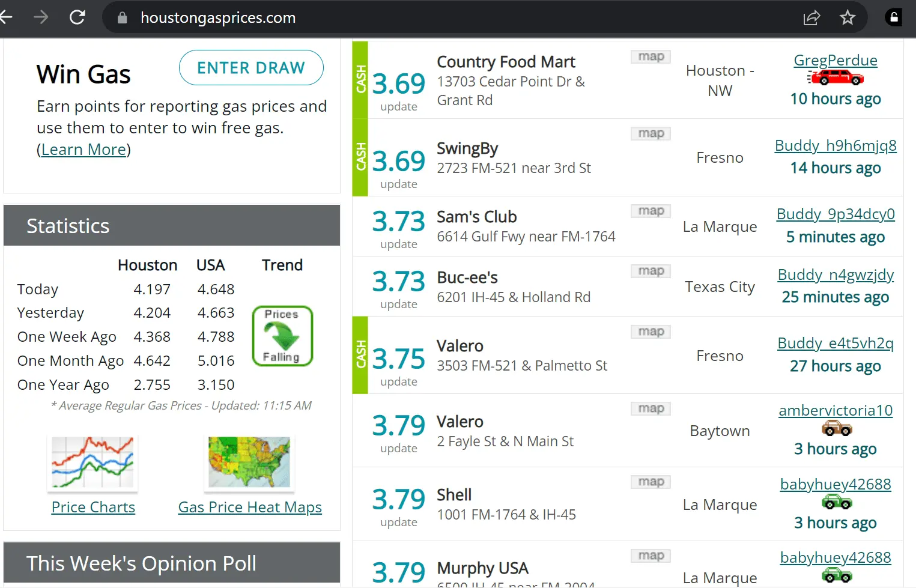Open Buddy_9p34dcy0 user profile link
916x588 pixels.
(836, 214)
